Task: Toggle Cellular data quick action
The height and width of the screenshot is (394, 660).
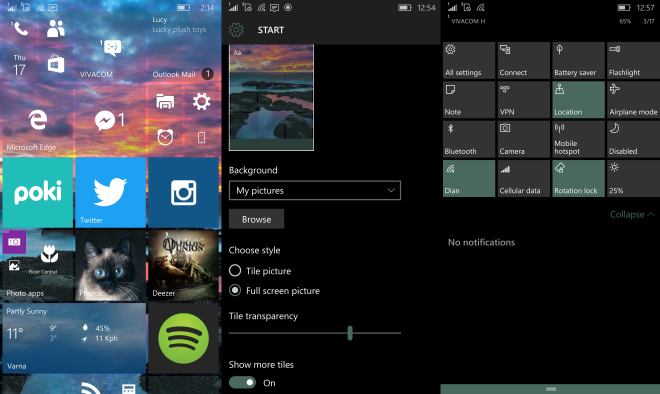Action: (523, 178)
